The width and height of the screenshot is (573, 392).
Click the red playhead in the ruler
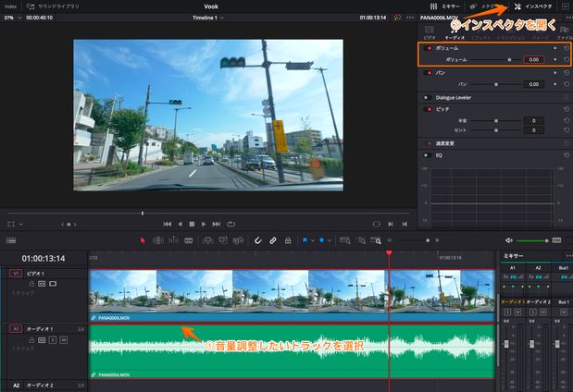tap(389, 253)
